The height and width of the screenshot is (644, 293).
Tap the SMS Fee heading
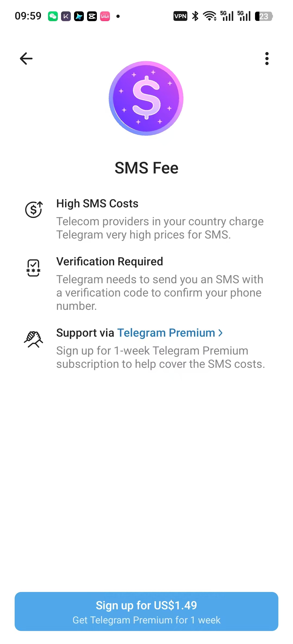click(x=146, y=168)
